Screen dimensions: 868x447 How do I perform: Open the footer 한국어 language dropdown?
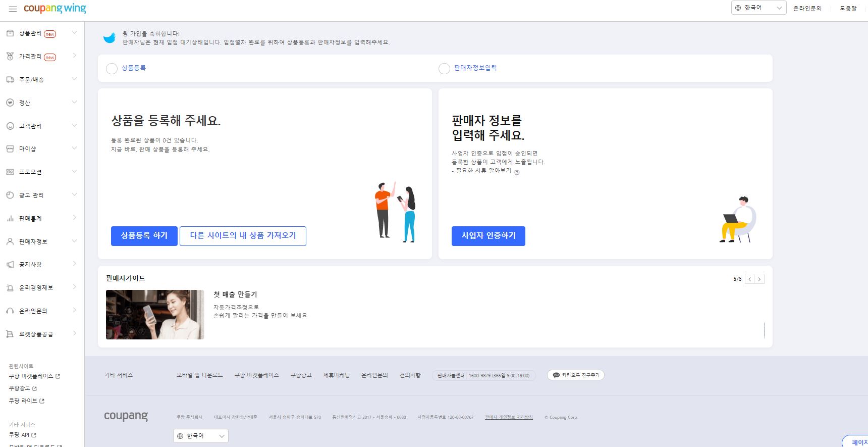point(201,436)
